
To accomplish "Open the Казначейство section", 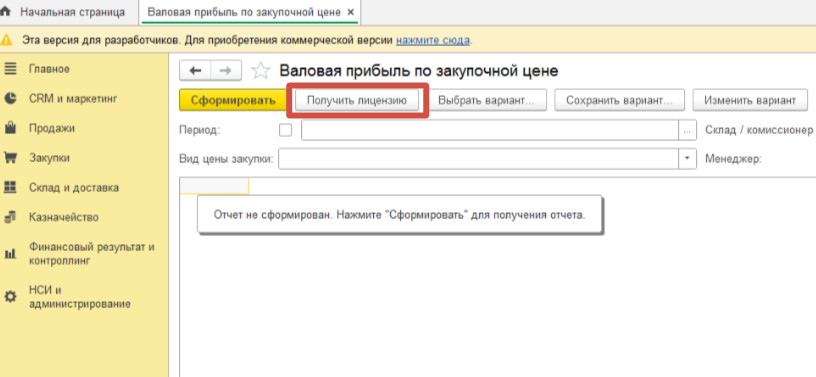I will coord(63,217).
